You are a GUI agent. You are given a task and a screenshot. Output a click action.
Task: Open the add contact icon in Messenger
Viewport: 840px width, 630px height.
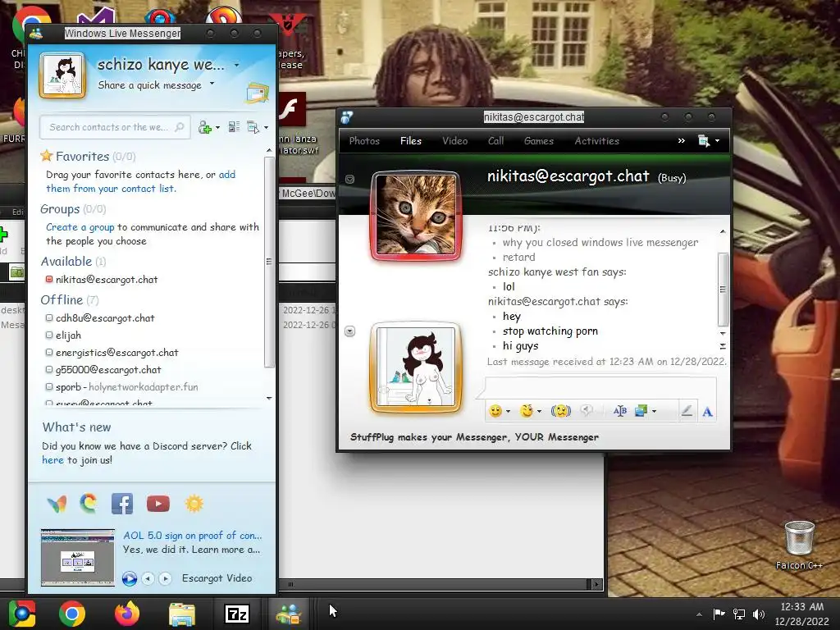(x=204, y=127)
